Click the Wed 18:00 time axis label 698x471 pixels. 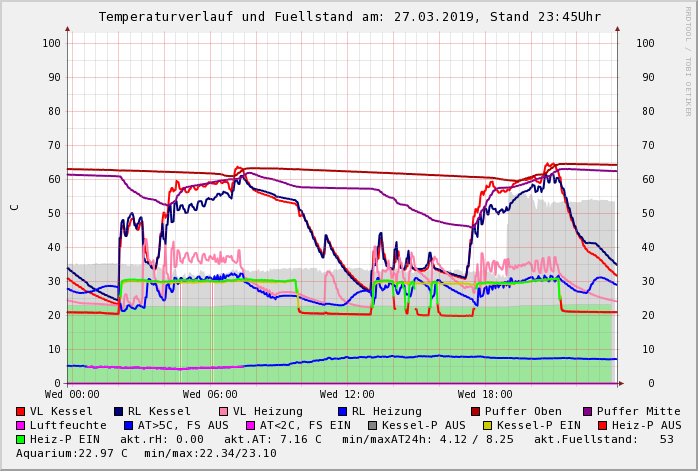pos(485,395)
